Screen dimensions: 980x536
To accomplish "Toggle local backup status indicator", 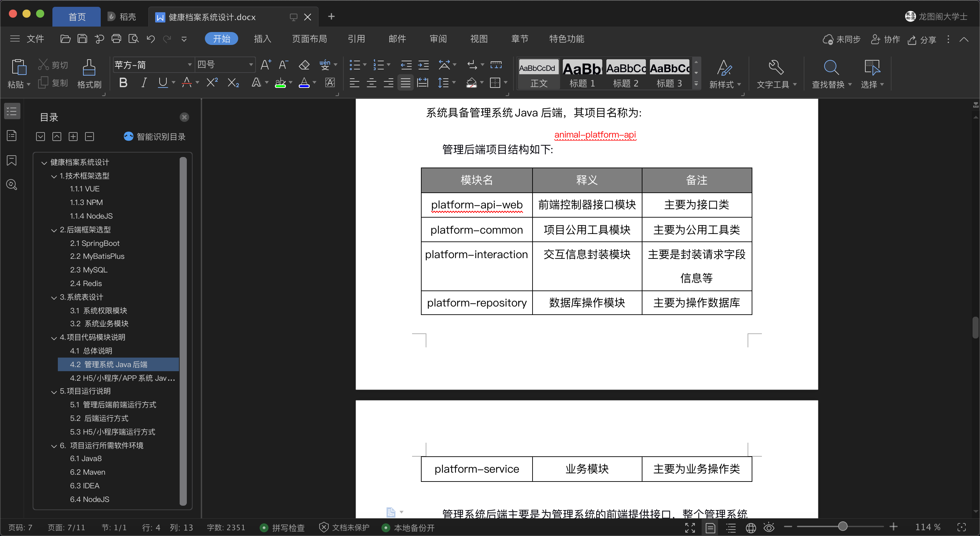I will [408, 527].
